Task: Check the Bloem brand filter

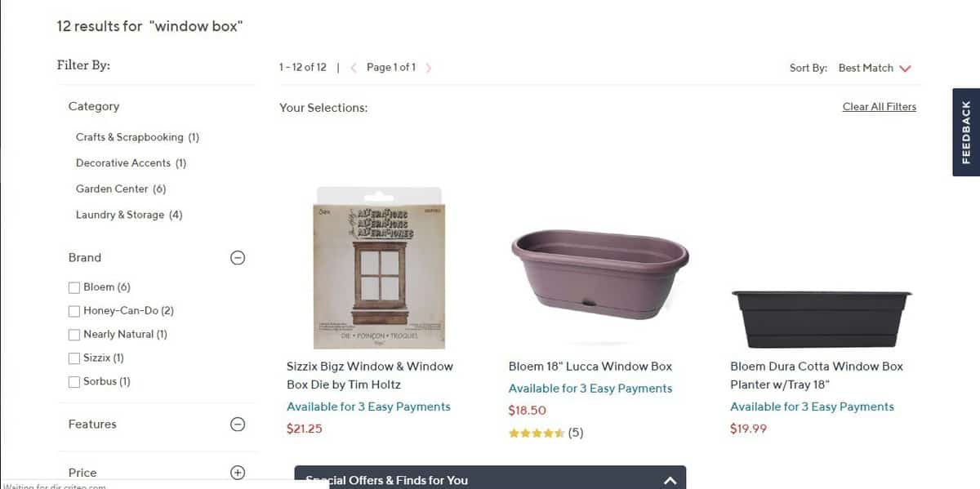Action: [x=74, y=287]
